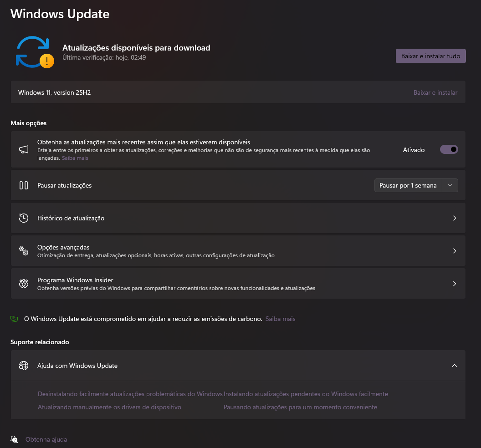The width and height of the screenshot is (481, 448).
Task: Open Programa Windows Insider chevron
Action: pos(455,284)
